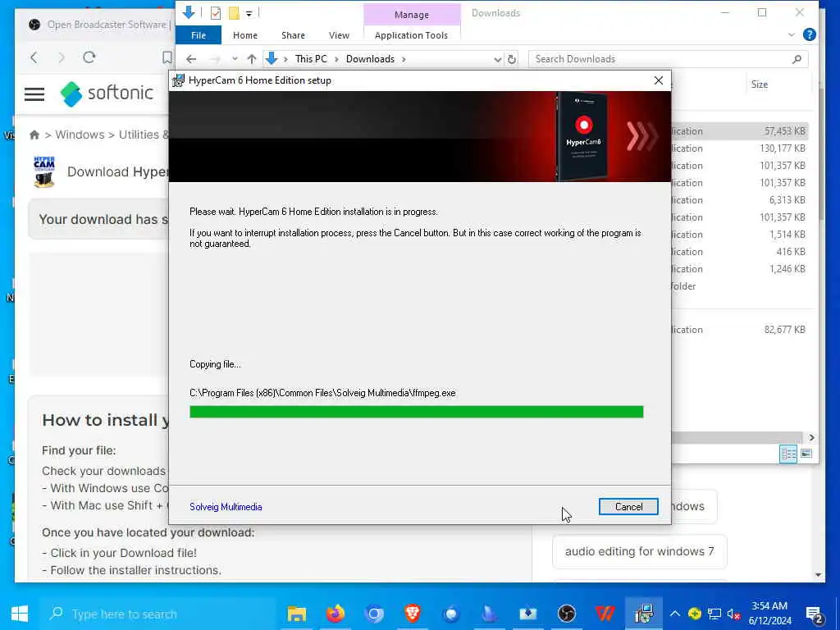Click the HyperCam app icon on Softonic

point(44,172)
